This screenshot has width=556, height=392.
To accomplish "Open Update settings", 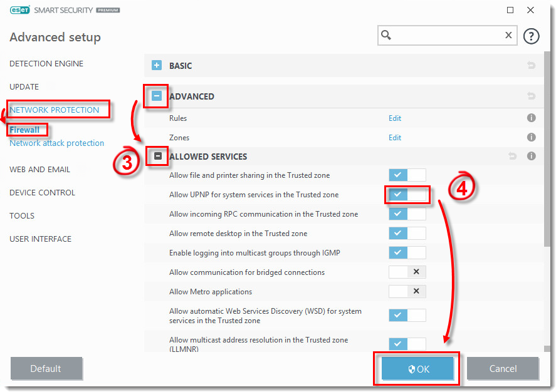I will click(x=24, y=87).
